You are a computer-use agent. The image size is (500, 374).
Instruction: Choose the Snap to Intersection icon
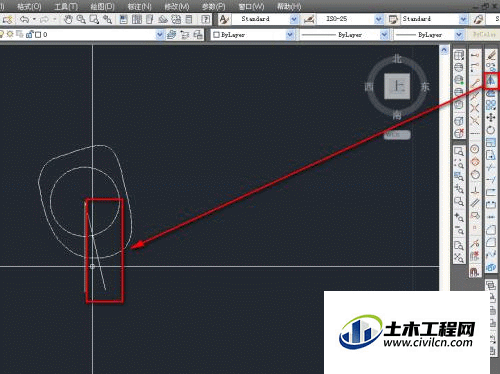[x=475, y=108]
